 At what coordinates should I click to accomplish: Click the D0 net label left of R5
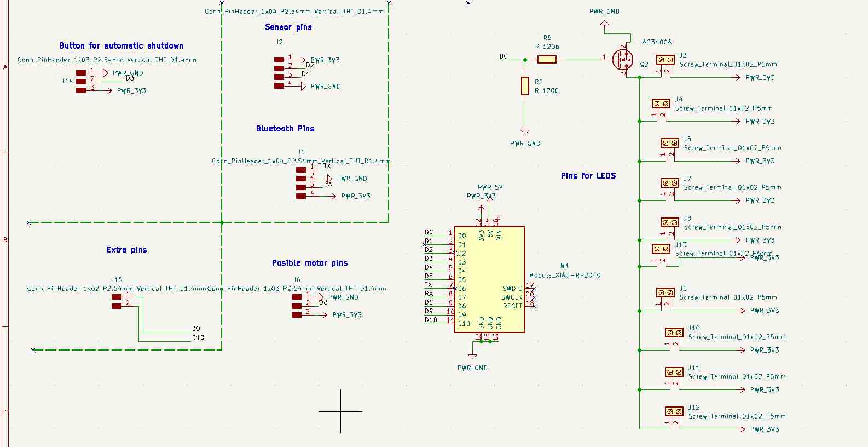click(x=504, y=56)
